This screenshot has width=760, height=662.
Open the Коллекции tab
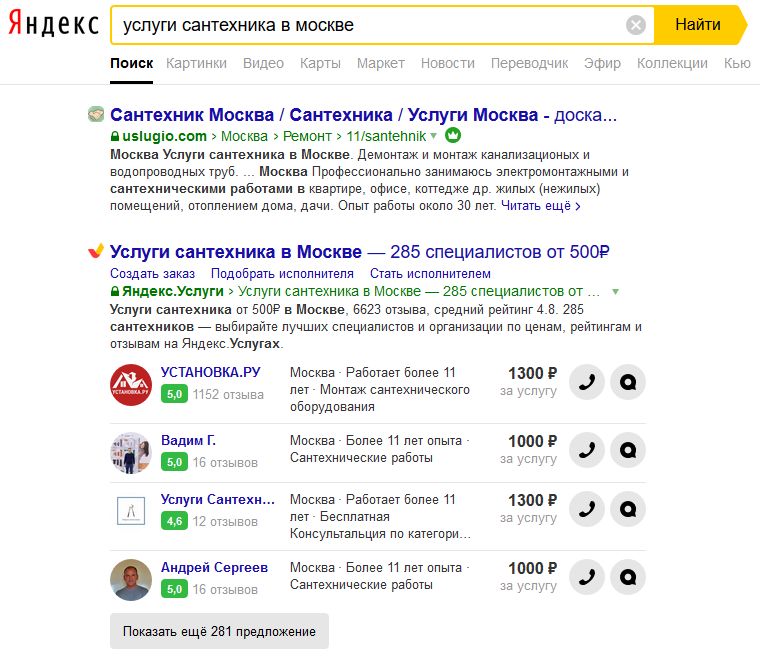point(672,63)
